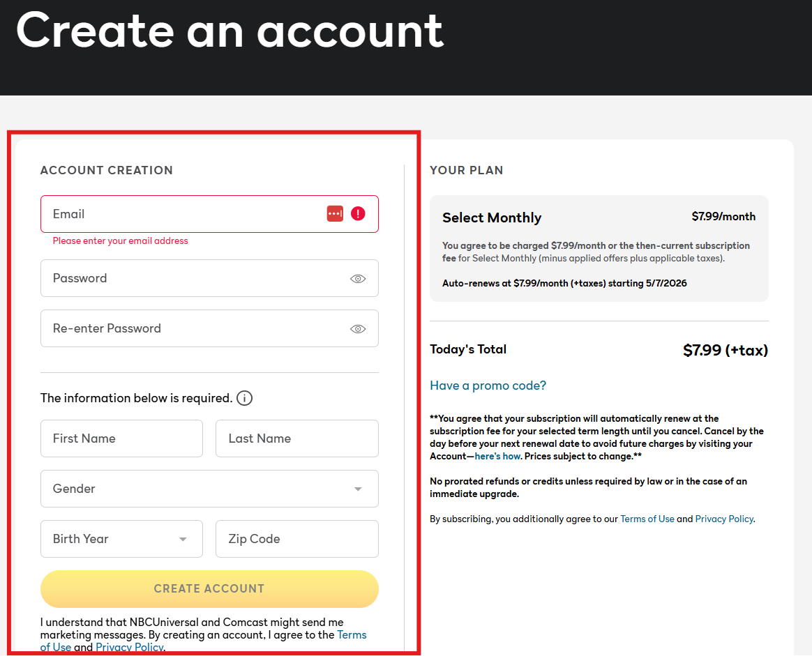Click the Gender dropdown arrow

point(358,489)
